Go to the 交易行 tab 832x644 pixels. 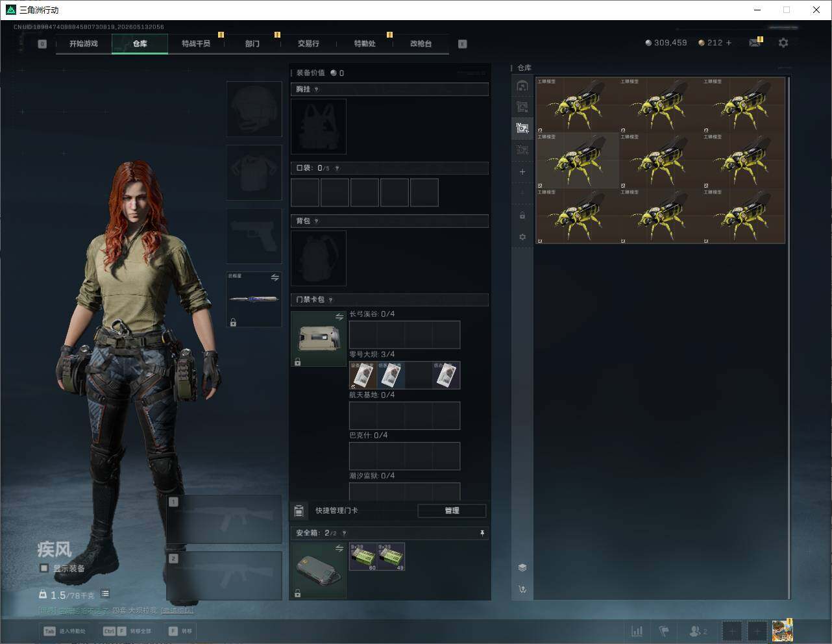pos(308,43)
